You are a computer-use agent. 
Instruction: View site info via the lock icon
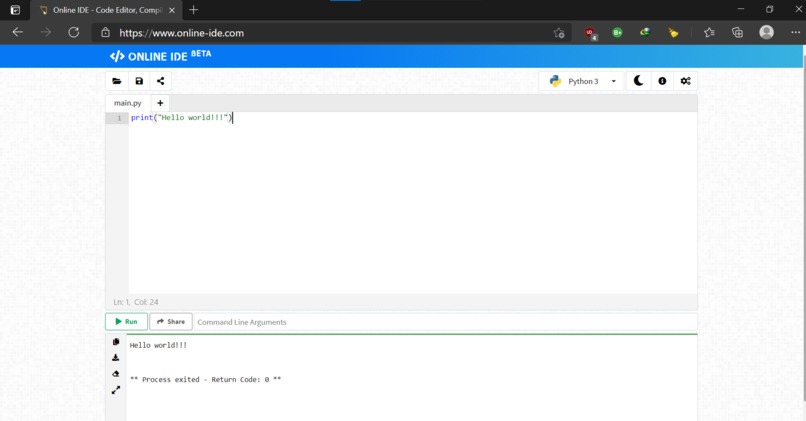tap(105, 32)
